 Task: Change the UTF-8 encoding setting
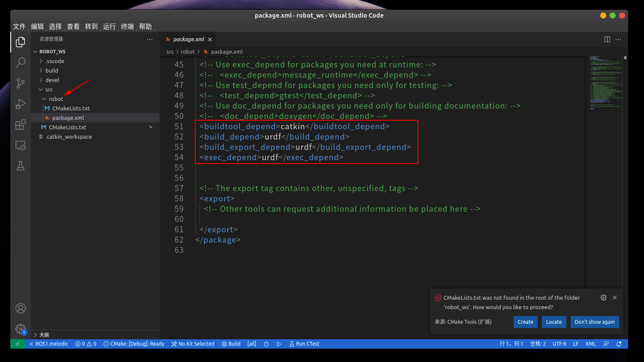[x=559, y=344]
